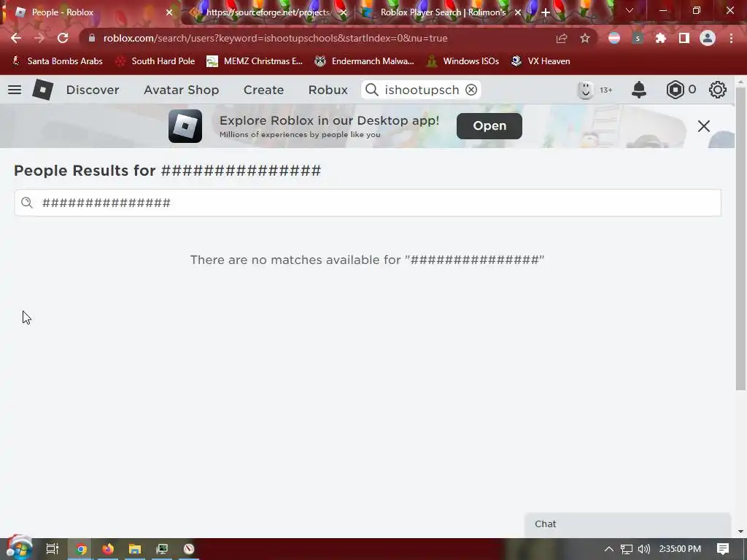
Task: Show hidden system tray icons
Action: [609, 549]
